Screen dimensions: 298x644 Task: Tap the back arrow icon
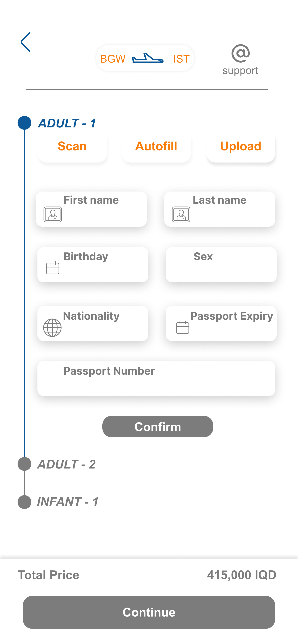(x=26, y=42)
